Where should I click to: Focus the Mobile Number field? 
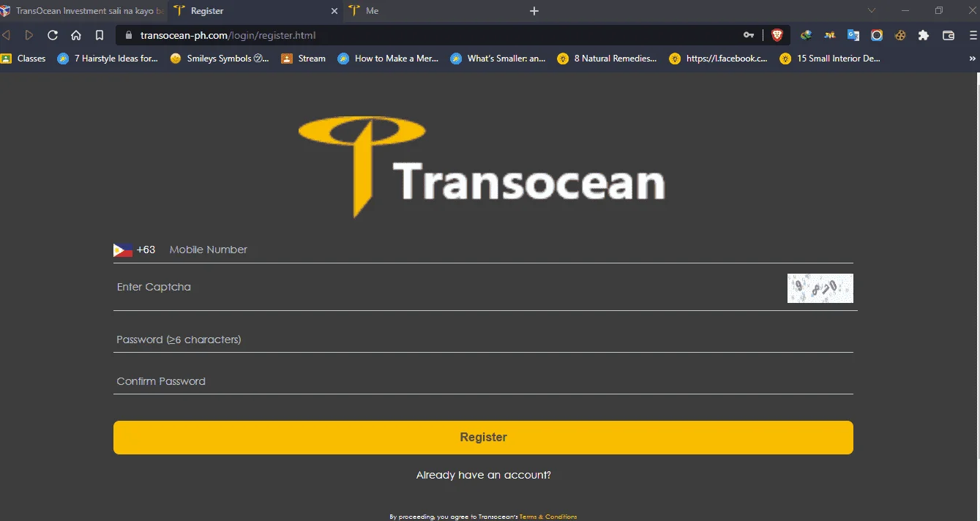tap(510, 250)
